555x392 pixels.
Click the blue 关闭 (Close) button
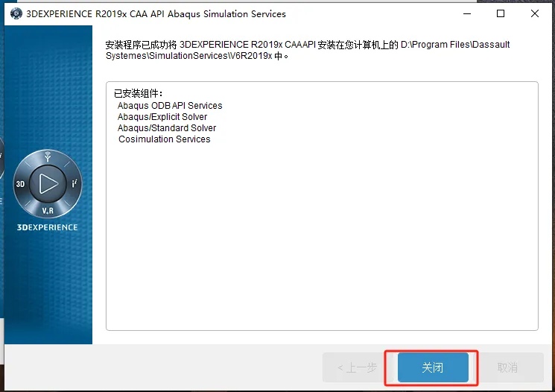[433, 367]
